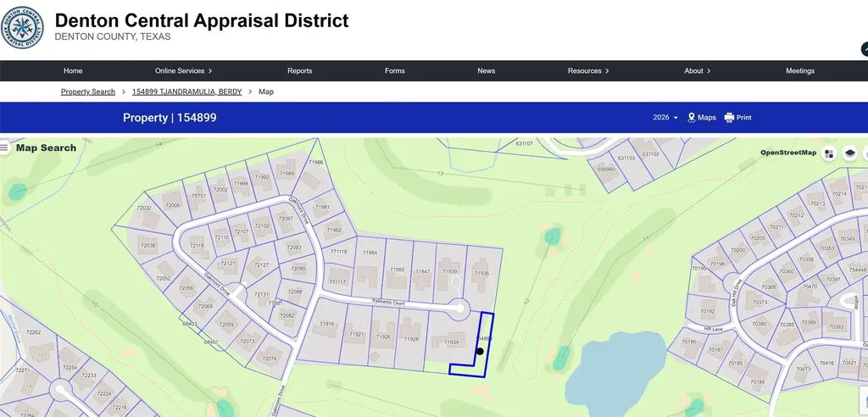Screen dimensions: 868x417
Task: Click parcel label 771118
Action: (x=338, y=252)
